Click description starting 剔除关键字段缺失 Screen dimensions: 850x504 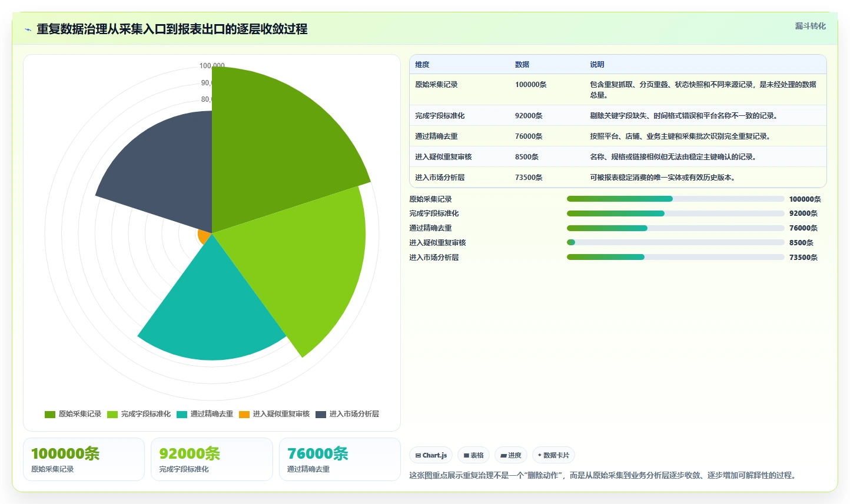point(685,116)
